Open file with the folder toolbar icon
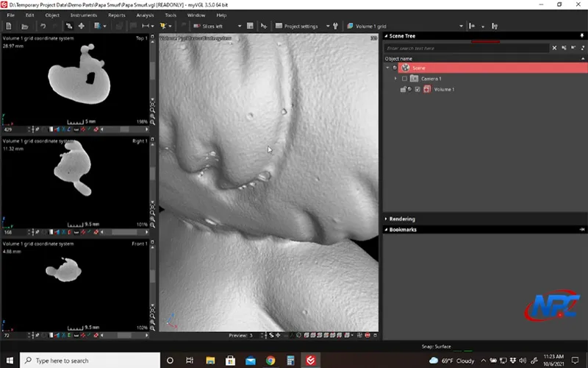The height and width of the screenshot is (368, 588). [x=25, y=26]
